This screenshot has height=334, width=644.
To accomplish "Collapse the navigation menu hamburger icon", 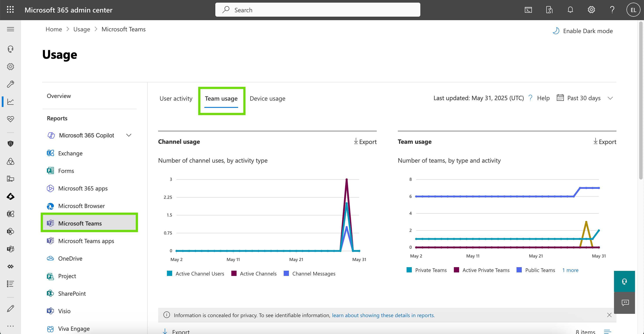I will (10, 29).
